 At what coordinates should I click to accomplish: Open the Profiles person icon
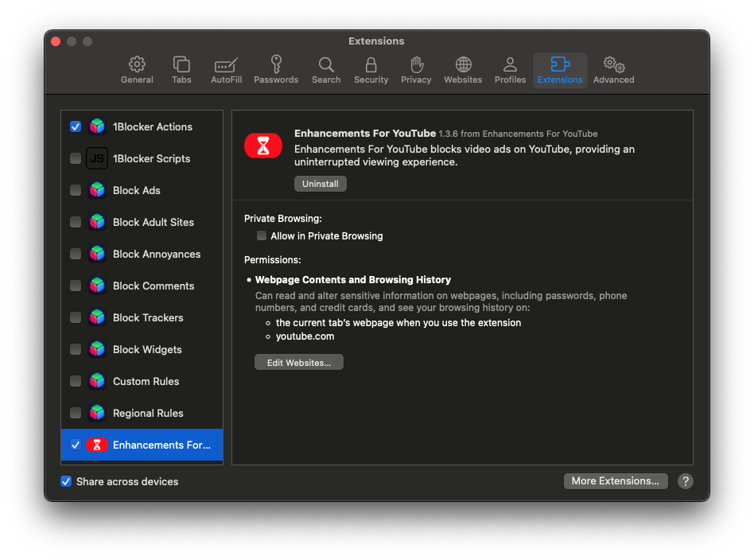click(510, 64)
